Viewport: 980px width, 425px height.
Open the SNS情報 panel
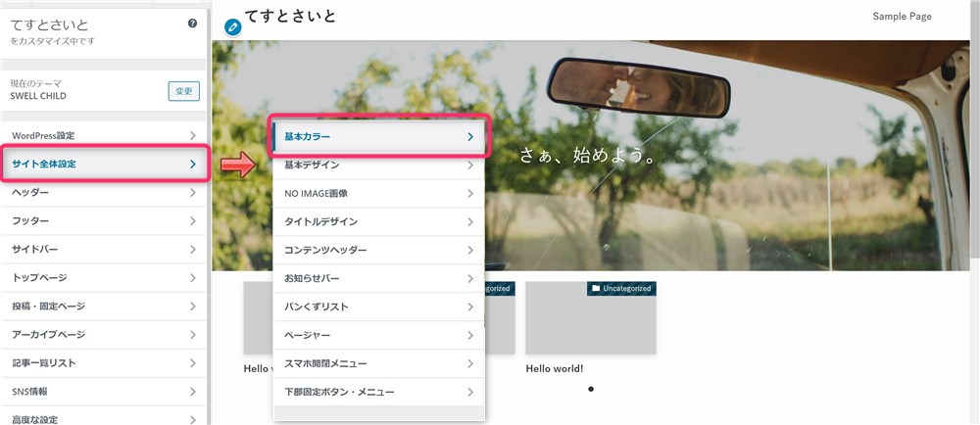click(103, 392)
